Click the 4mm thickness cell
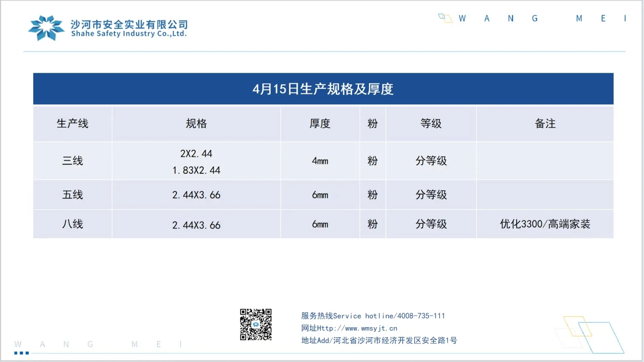The width and height of the screenshot is (644, 362). click(x=320, y=161)
